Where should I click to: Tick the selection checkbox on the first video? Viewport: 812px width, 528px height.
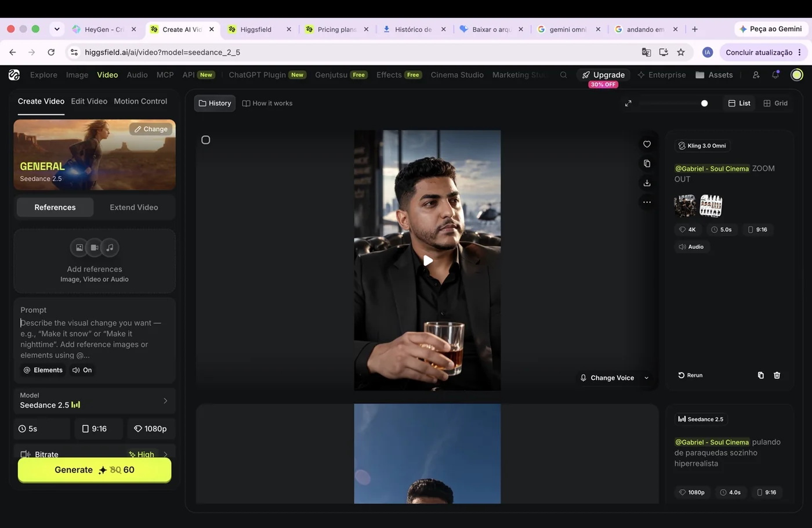205,140
